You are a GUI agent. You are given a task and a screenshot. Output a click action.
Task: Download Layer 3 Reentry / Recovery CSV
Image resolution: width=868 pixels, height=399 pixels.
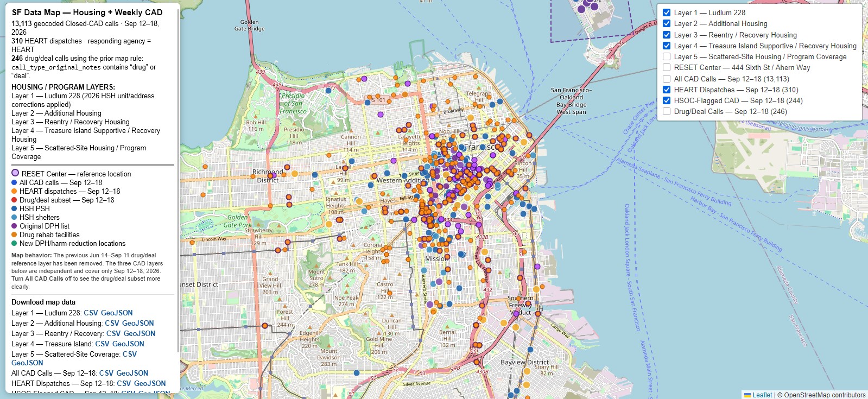[x=113, y=333]
